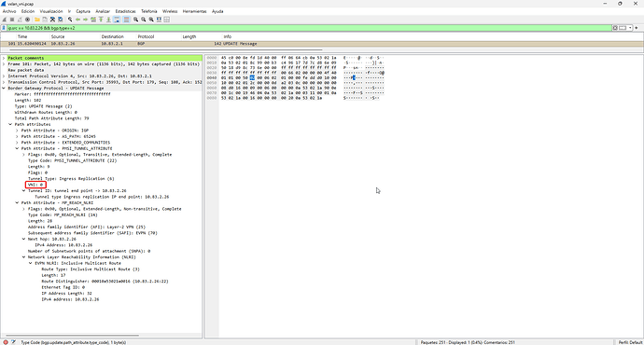Collapse the Path attributes node
The image size is (644, 345).
click(x=10, y=124)
